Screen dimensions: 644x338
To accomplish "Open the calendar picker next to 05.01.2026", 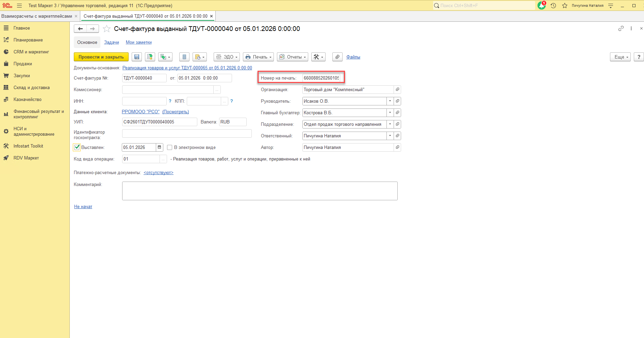I will pyautogui.click(x=159, y=147).
